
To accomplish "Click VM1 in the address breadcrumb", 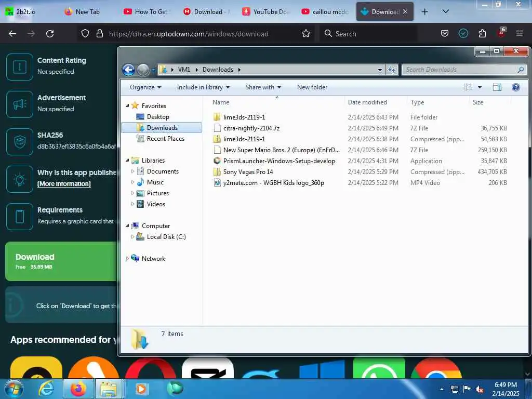I will pos(184,70).
